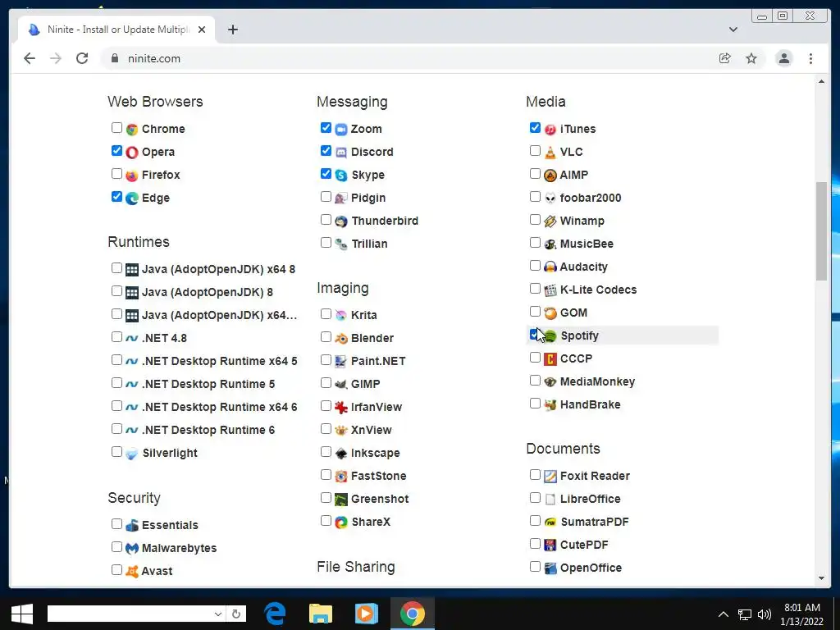The width and height of the screenshot is (840, 630).
Task: Open the taskbar address box dropdown arrow
Action: tap(218, 614)
